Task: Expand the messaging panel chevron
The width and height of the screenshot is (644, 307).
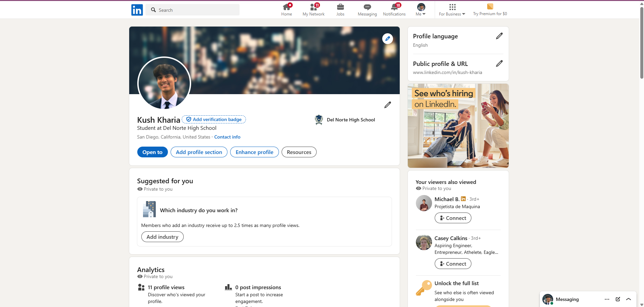Action: 629,299
